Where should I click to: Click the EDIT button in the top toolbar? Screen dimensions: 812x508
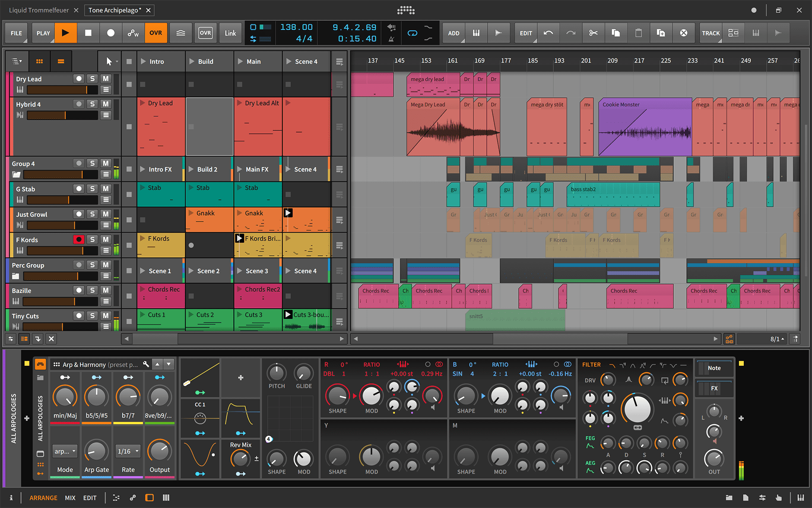(x=526, y=33)
